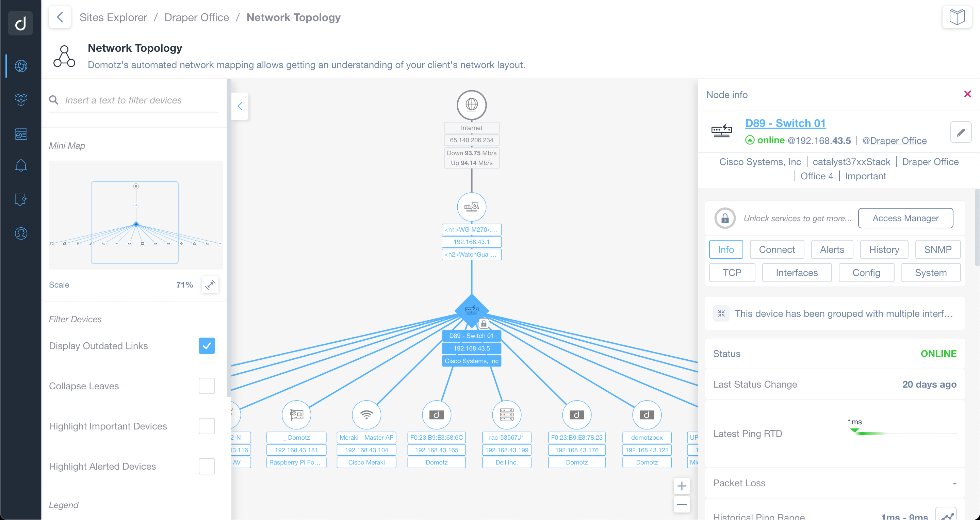Viewport: 980px width, 520px height.
Task: Click the left panel scrollbar
Action: point(229,238)
